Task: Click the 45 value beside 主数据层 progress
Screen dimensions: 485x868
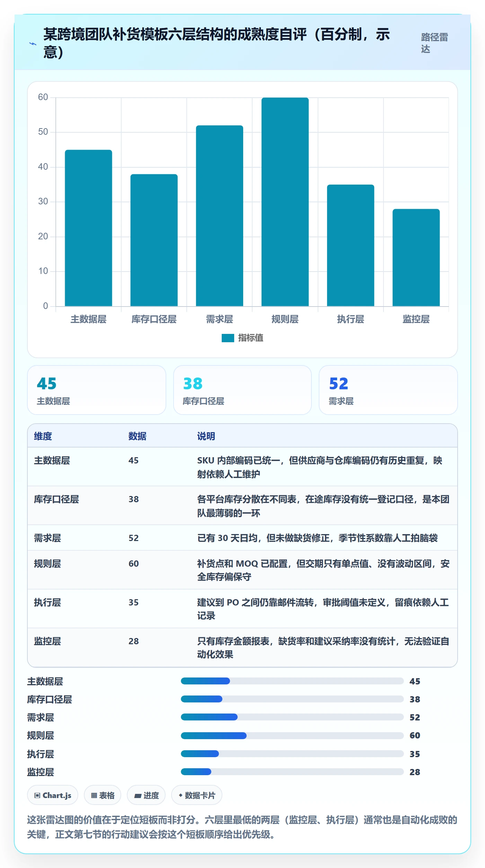Action: [x=415, y=681]
